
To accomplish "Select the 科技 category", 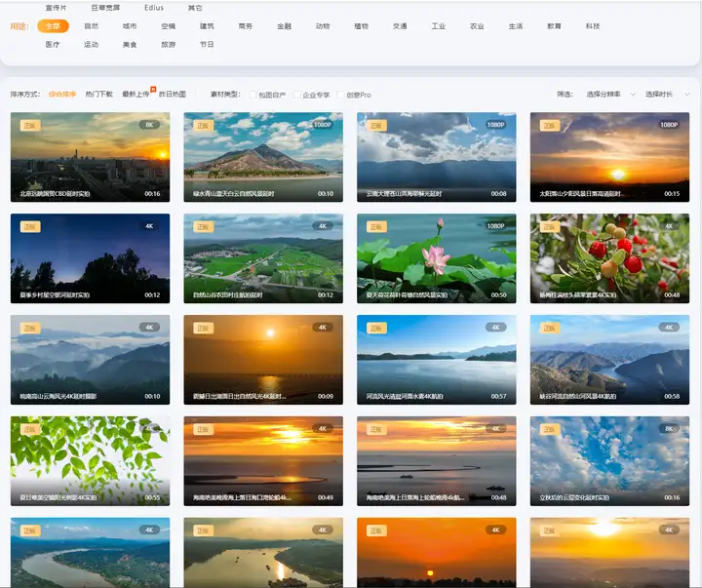I will tap(593, 26).
